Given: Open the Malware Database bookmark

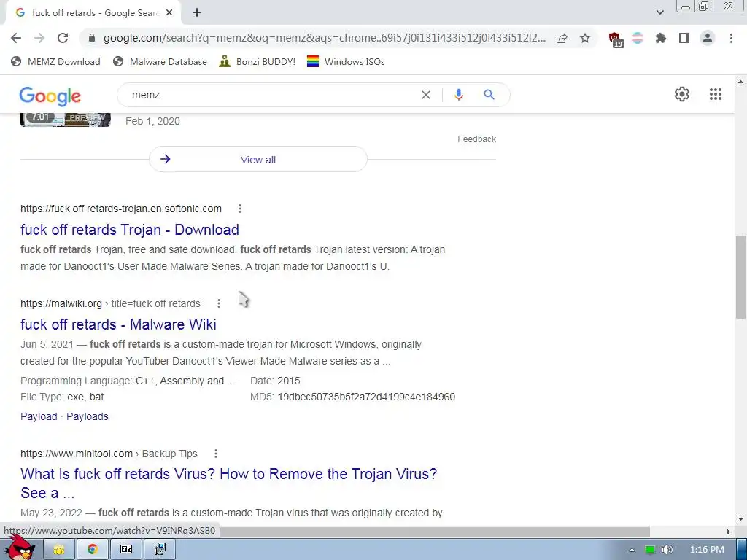Looking at the screenshot, I should pos(160,61).
